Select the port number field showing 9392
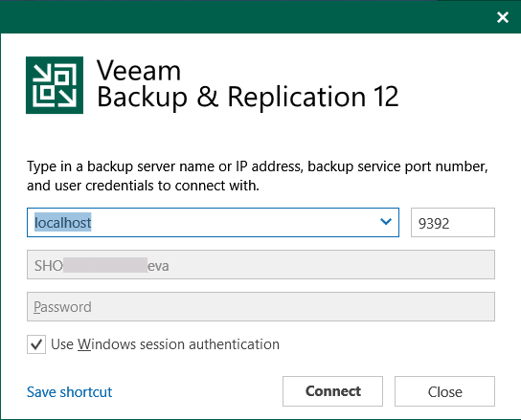This screenshot has height=420, width=521. pos(453,223)
